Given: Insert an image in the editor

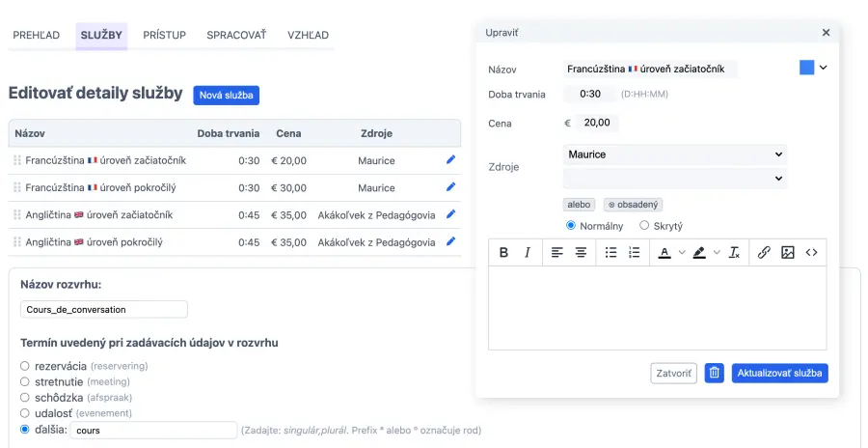Looking at the screenshot, I should 788,252.
